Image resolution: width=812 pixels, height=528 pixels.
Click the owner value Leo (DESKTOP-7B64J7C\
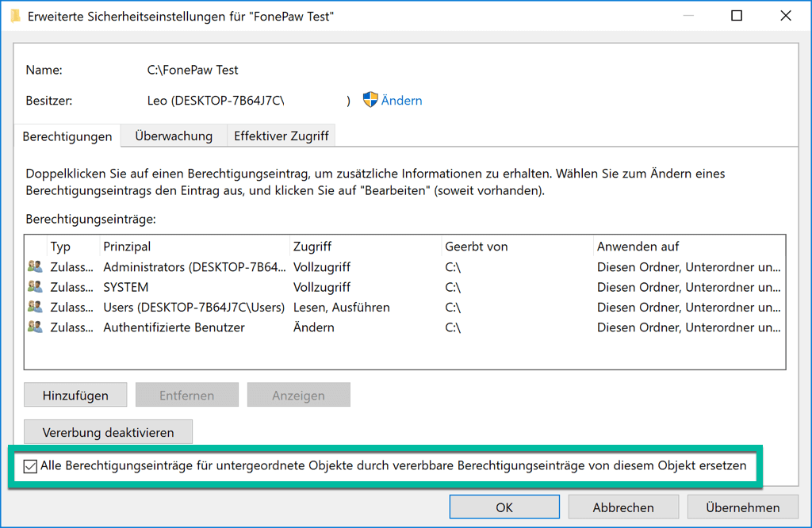click(x=216, y=101)
